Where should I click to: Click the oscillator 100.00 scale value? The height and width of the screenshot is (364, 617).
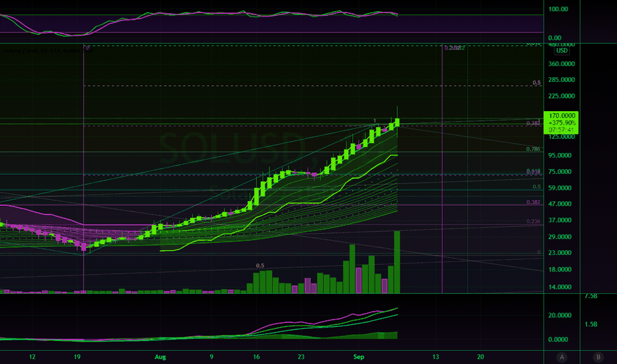(558, 9)
